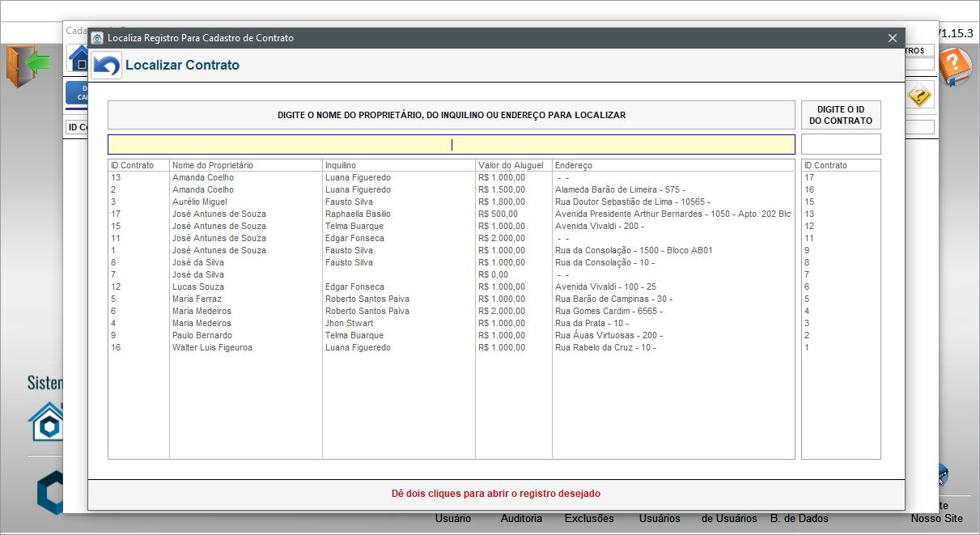The image size is (980, 535).
Task: Select the Lucas Souza contract row
Action: (197, 287)
